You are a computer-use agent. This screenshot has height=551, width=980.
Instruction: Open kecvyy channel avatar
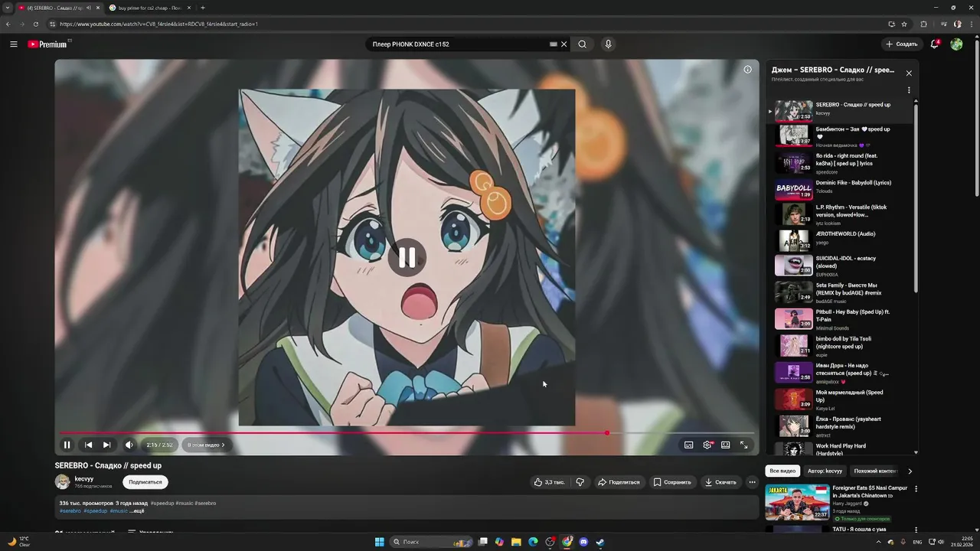click(x=62, y=481)
